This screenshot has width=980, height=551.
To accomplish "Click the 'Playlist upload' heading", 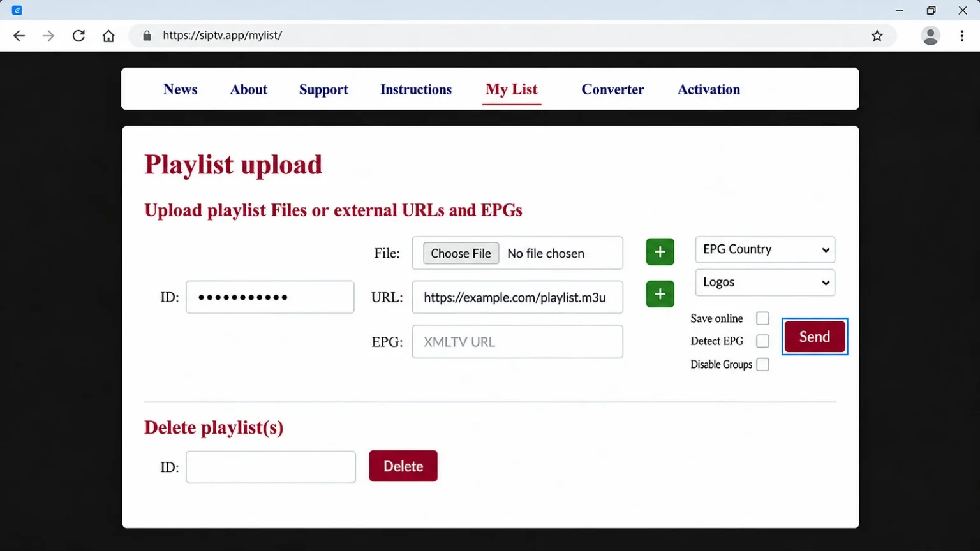I will 234,165.
